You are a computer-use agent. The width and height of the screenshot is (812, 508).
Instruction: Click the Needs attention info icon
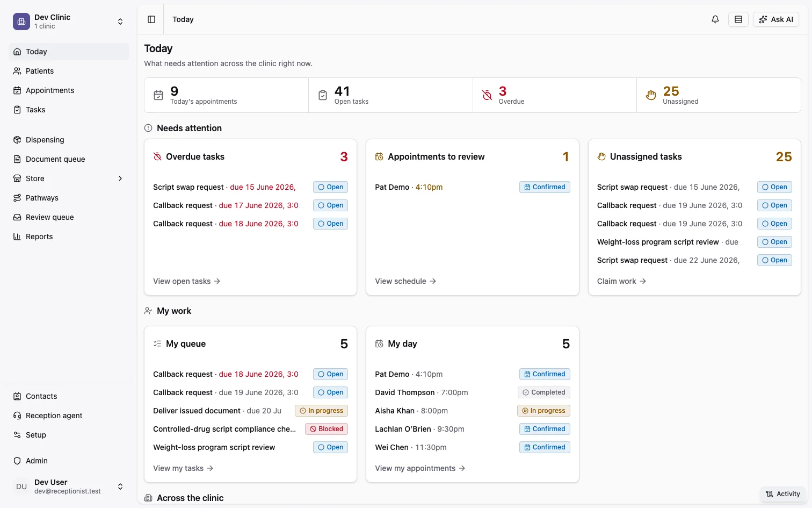click(x=148, y=128)
